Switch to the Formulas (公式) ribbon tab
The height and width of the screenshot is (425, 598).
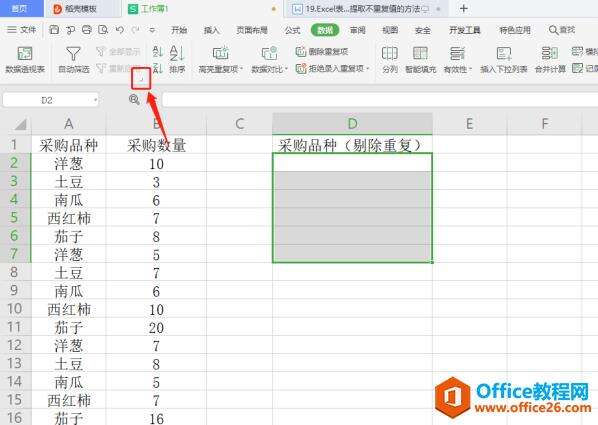[x=293, y=30]
